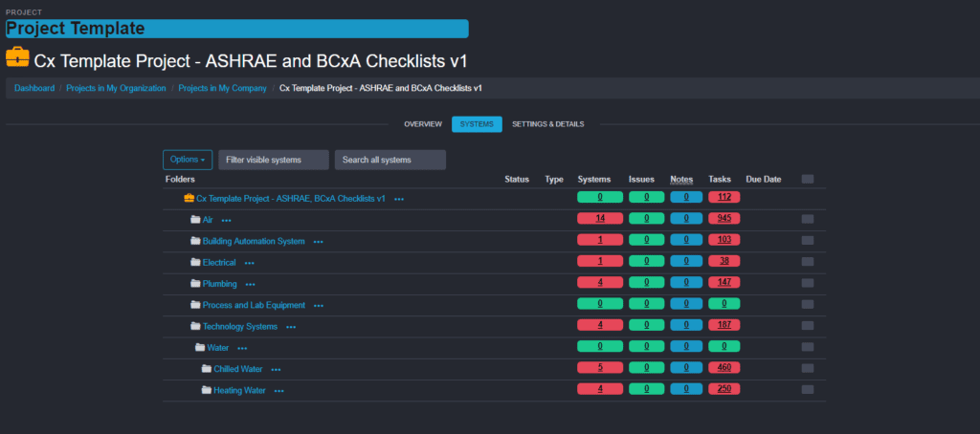The width and height of the screenshot is (980, 434).
Task: Open the ellipsis menu for root Cx Template Project
Action: (x=399, y=199)
